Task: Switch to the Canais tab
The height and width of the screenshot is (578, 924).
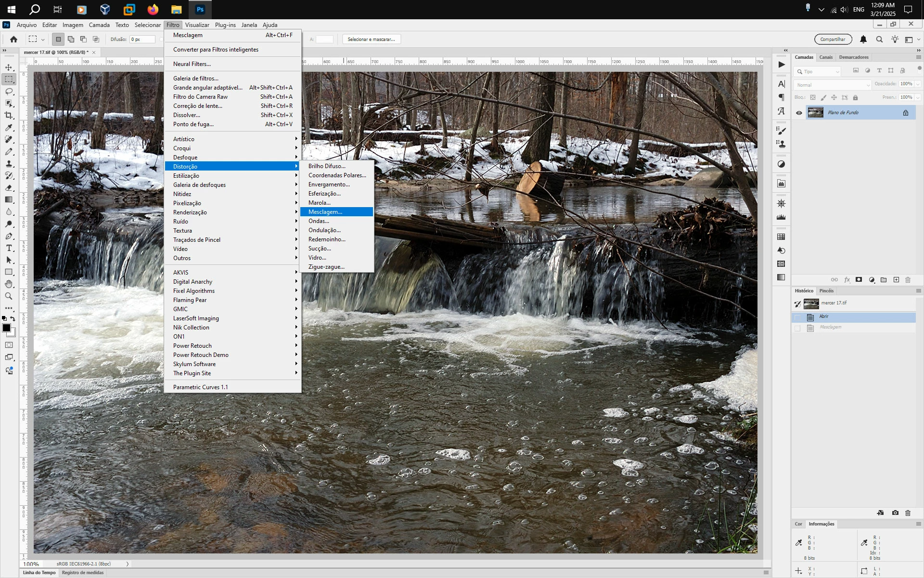Action: 826,57
